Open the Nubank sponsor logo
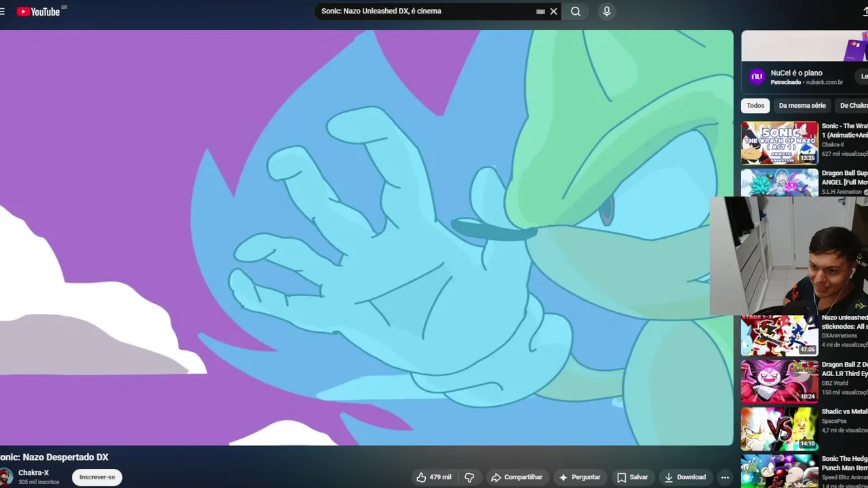Viewport: 868px width, 488px height. (757, 77)
